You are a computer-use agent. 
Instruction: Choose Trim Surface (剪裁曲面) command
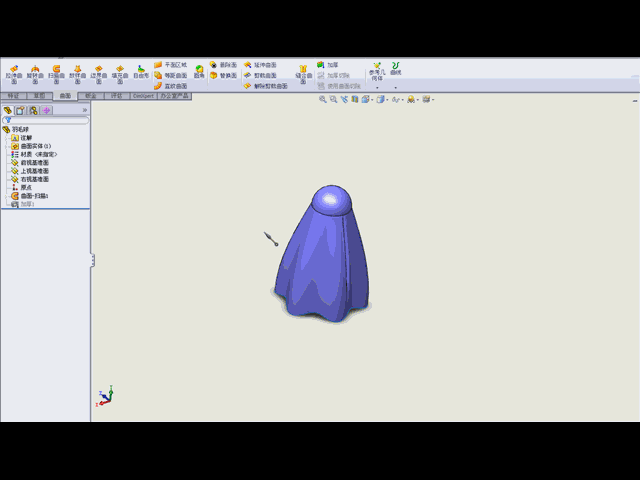coord(260,76)
